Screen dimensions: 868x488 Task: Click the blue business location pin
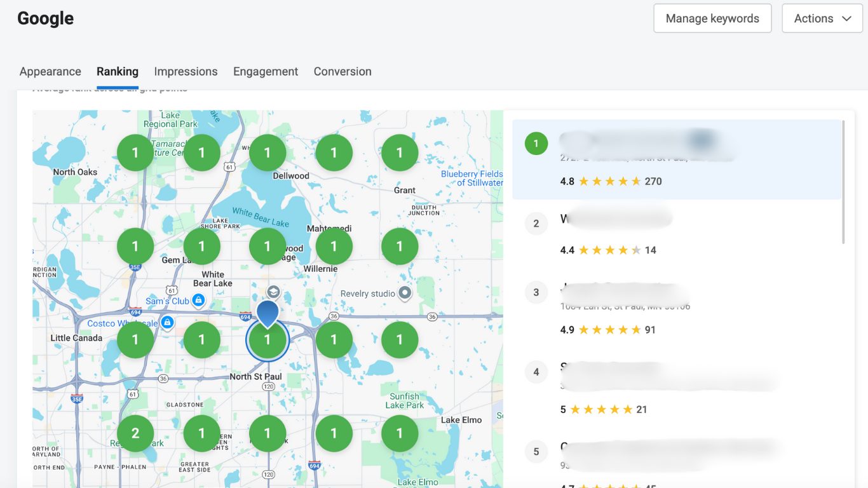(x=268, y=313)
